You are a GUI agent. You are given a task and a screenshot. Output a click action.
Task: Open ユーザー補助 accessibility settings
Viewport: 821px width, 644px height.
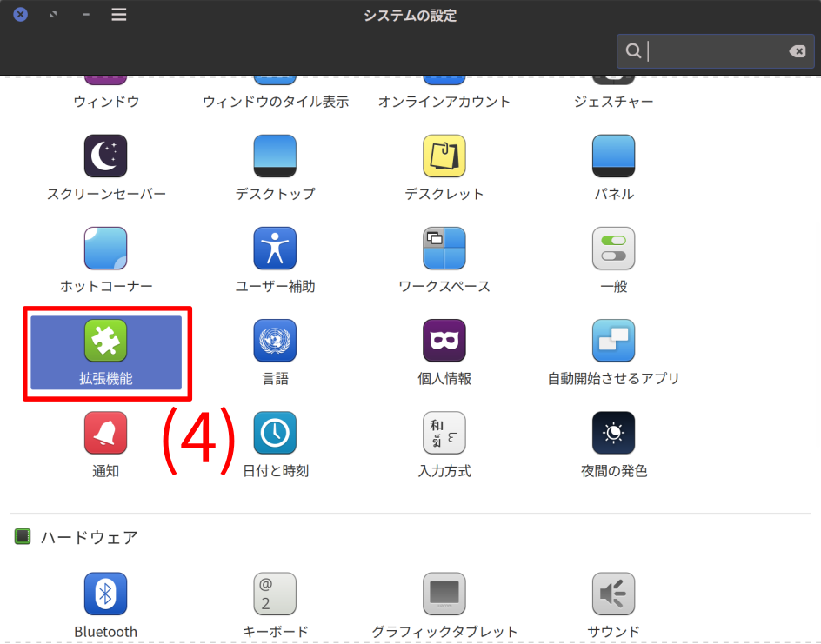click(x=275, y=249)
